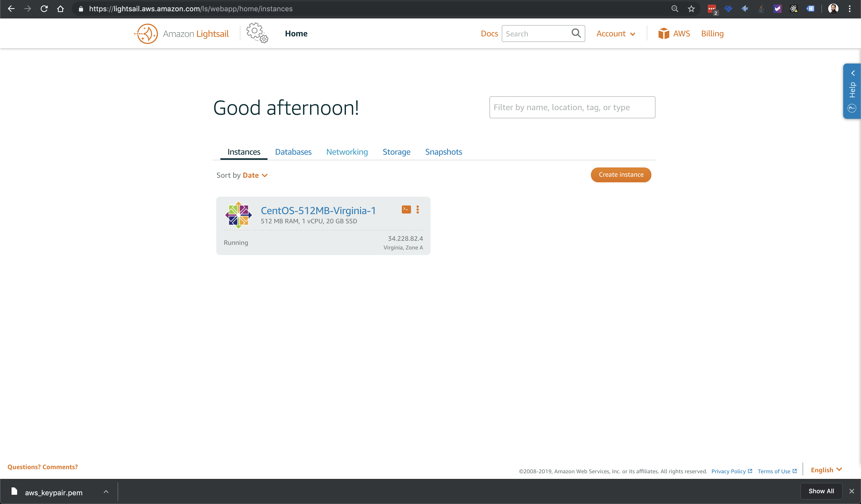
Task: Click the Amazon Lightsail logo icon
Action: [146, 34]
